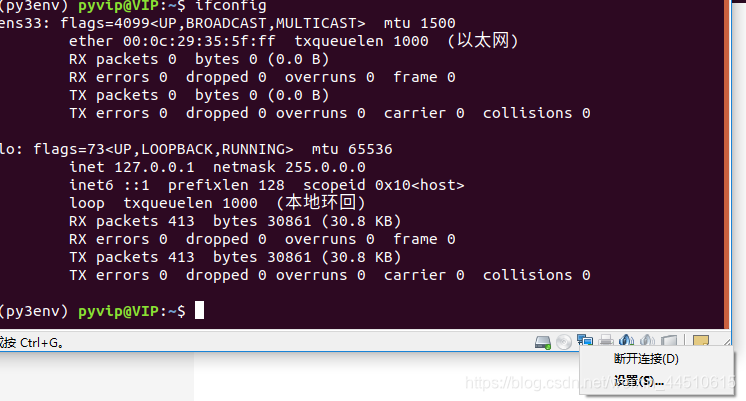Screen dimensions: 746x401
Task: Click the active blue sound card icon
Action: (627, 341)
